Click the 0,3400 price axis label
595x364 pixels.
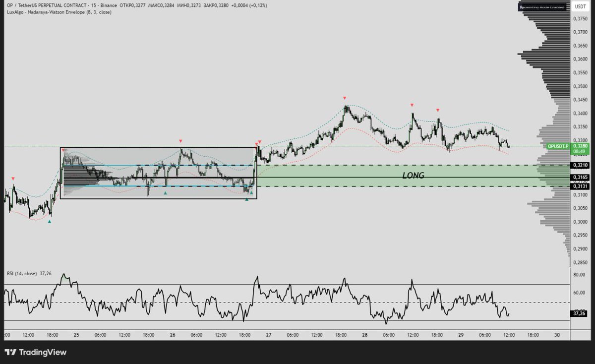pyautogui.click(x=580, y=113)
